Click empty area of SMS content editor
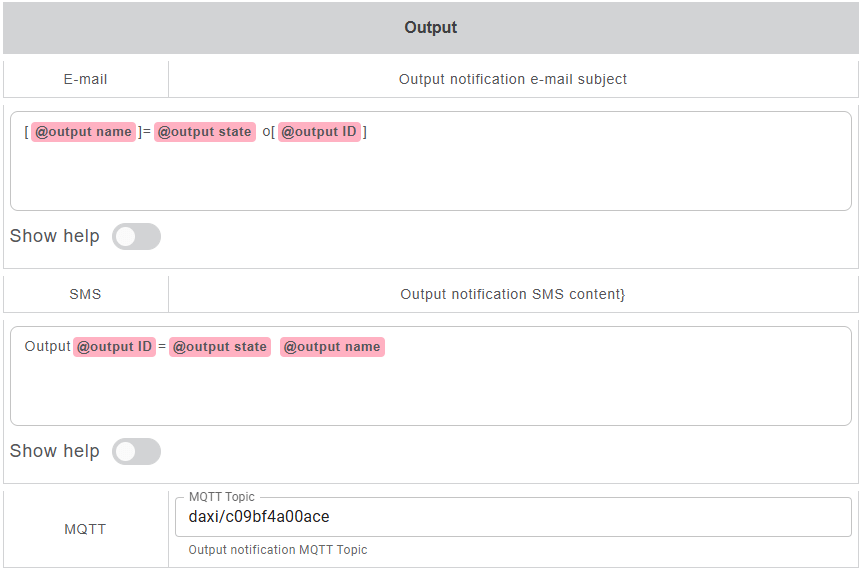Screen dimensions: 861x570 pos(430,393)
